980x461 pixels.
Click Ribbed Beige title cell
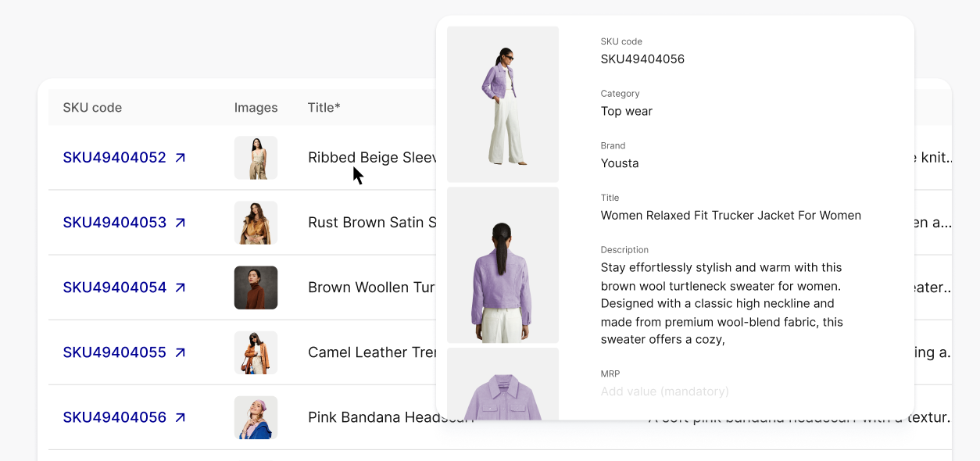click(x=372, y=158)
